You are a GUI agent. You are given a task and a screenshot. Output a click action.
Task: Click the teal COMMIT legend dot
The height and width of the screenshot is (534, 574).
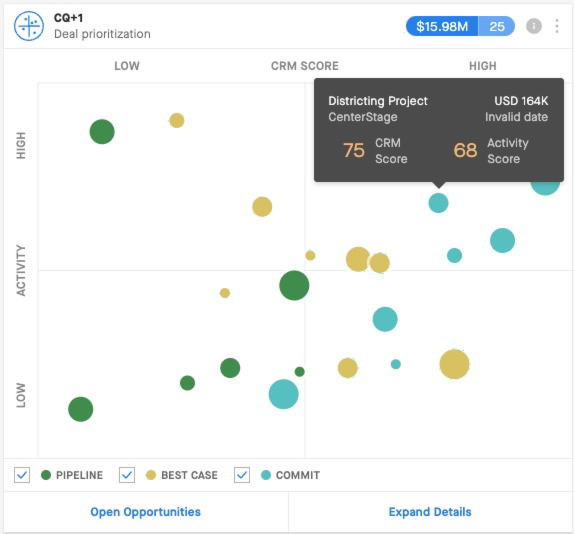click(266, 475)
